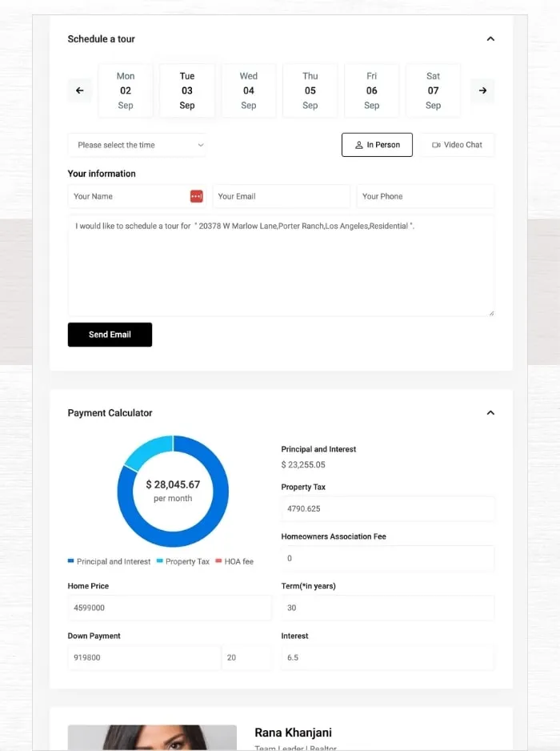The image size is (560, 751).
Task: Click the textarea resize handle corner
Action: pyautogui.click(x=491, y=313)
